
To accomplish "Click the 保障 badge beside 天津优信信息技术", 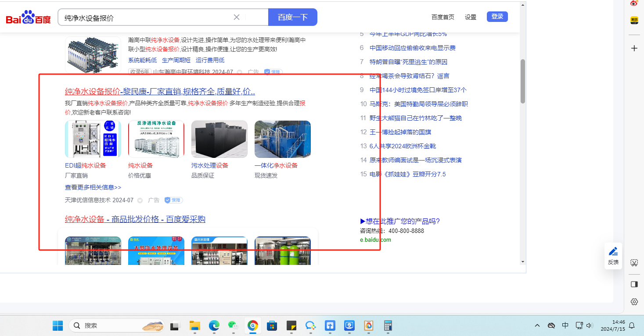I will pos(174,200).
